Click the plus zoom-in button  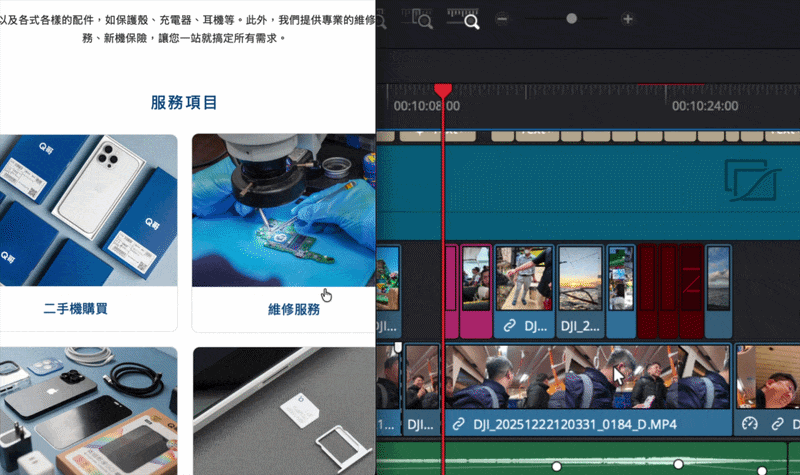628,19
